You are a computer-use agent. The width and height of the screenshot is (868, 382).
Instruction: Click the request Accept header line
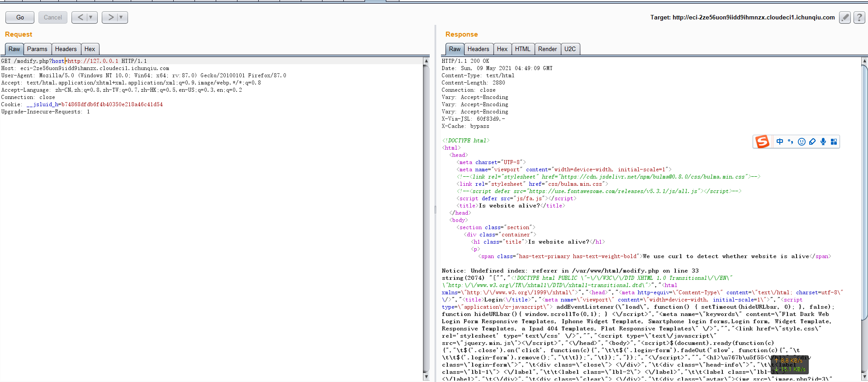point(131,83)
